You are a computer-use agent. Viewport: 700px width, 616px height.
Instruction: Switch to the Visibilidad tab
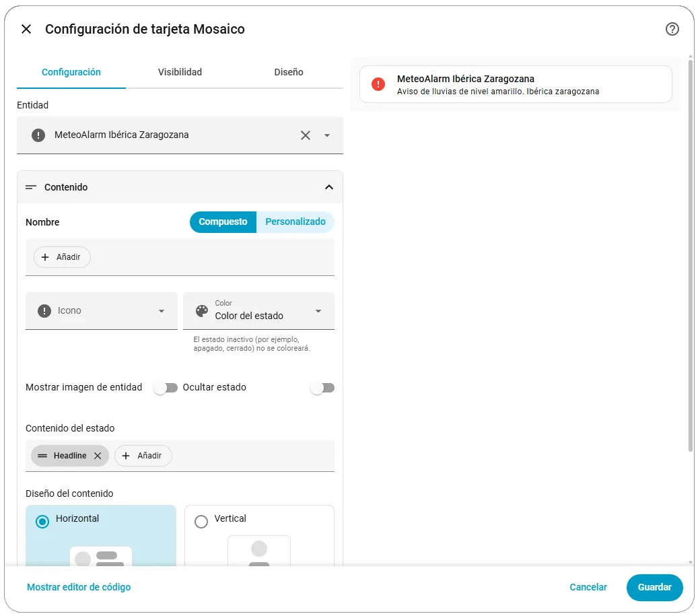[180, 72]
